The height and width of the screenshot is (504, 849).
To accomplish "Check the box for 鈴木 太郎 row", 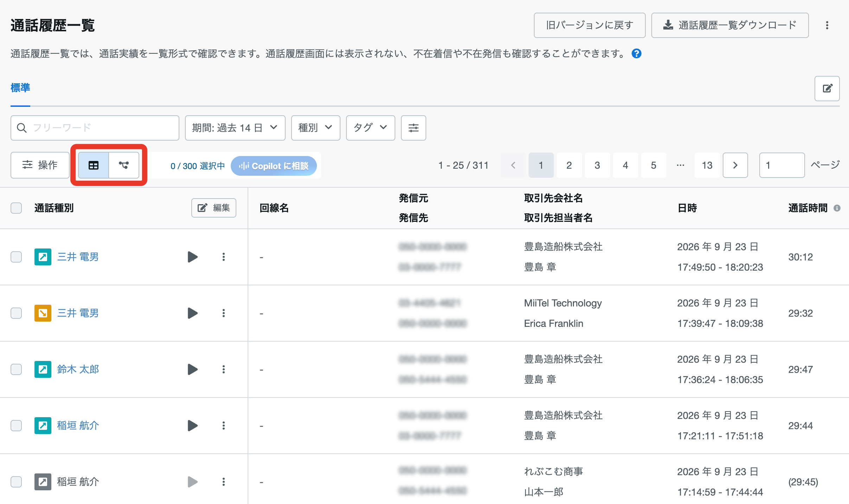I will (x=16, y=369).
